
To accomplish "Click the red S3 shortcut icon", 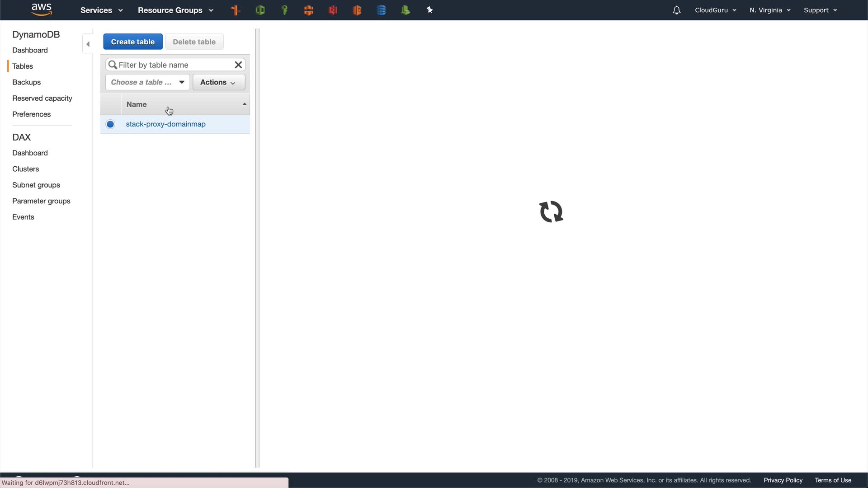I will pos(333,10).
